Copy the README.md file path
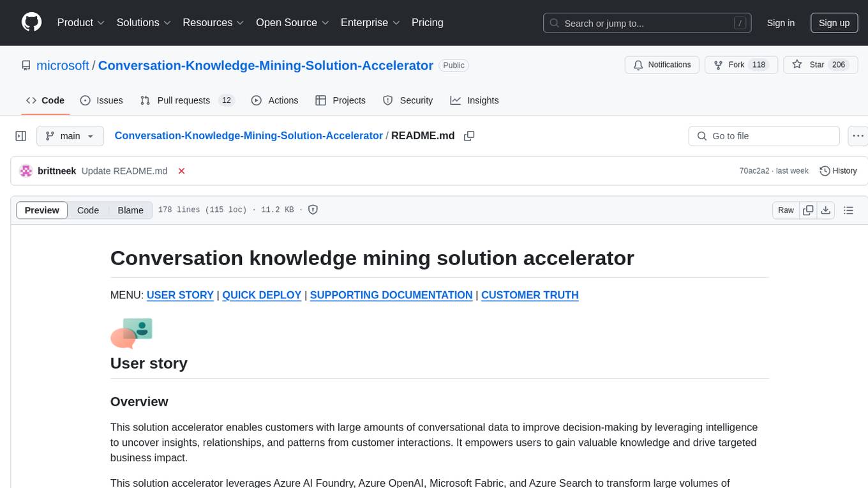The height and width of the screenshot is (488, 868). click(x=469, y=136)
